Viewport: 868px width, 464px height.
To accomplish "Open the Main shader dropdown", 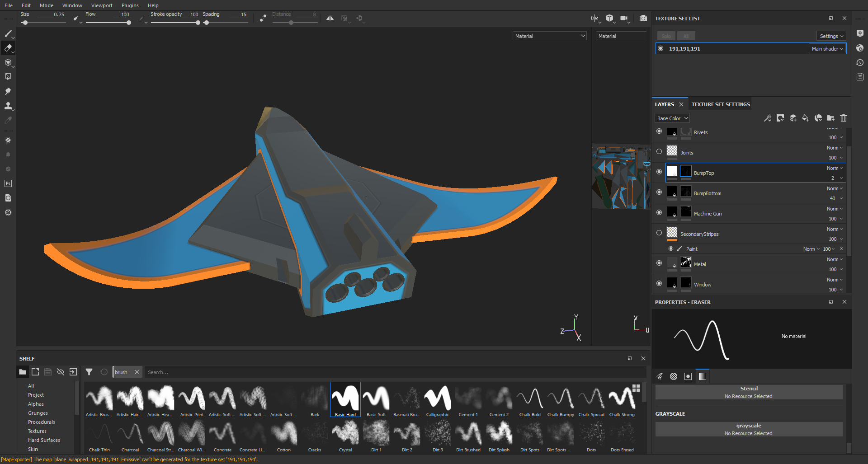I will pos(827,48).
